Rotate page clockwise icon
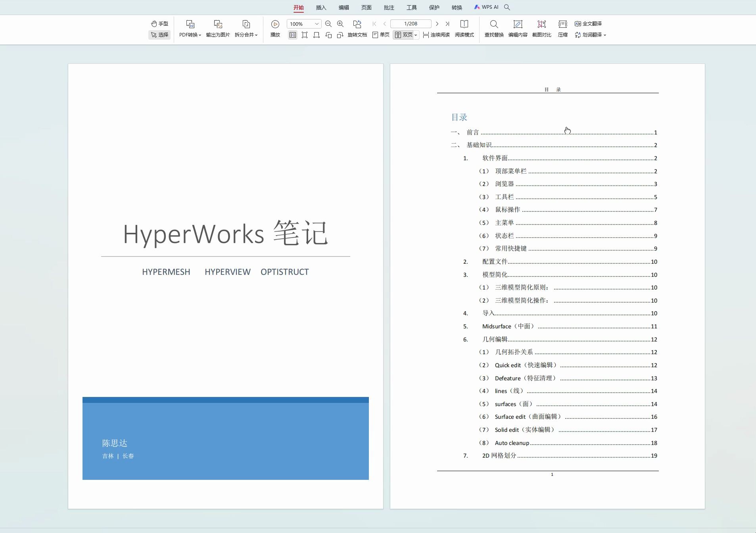Viewport: 756px width, 533px height. (x=340, y=35)
